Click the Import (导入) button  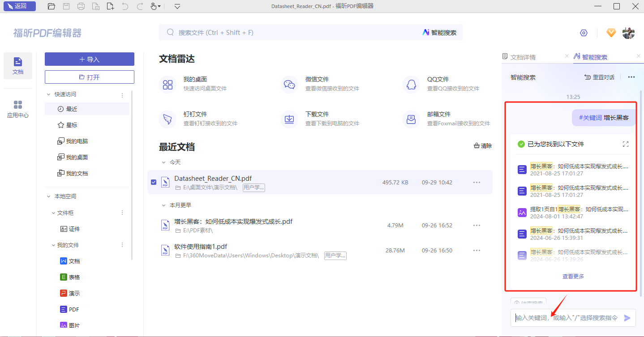pyautogui.click(x=90, y=59)
